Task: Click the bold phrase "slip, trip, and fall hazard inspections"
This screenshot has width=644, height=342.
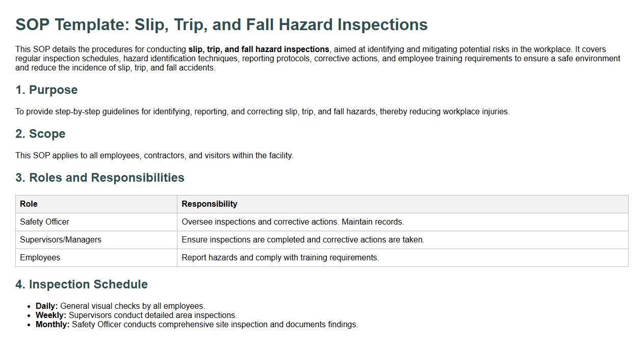Action: tap(259, 50)
